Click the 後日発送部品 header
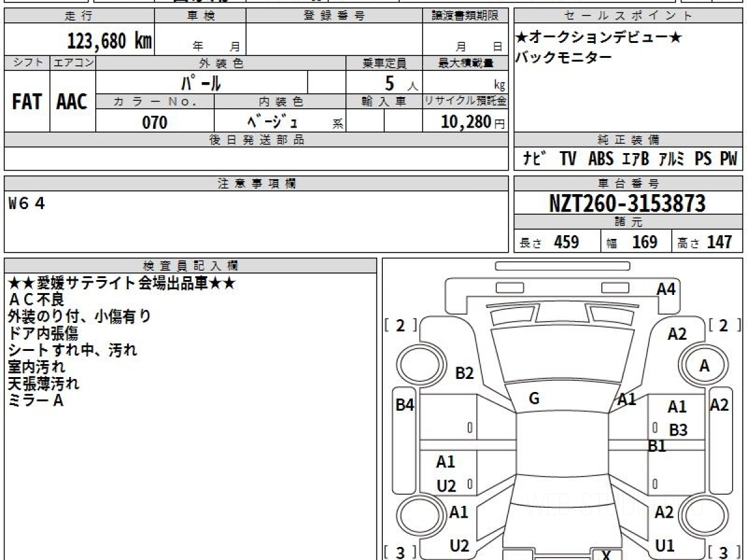The image size is (747, 560). 256,140
